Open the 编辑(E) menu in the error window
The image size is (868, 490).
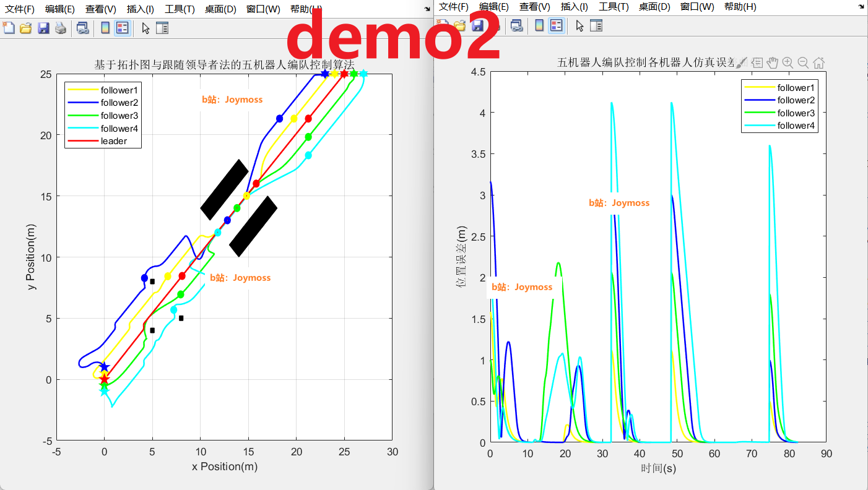click(494, 7)
